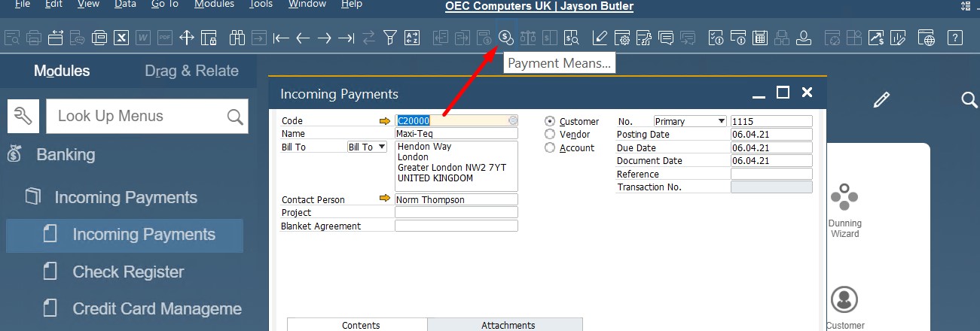
Task: Collapse the Banking module menu
Action: (x=66, y=155)
